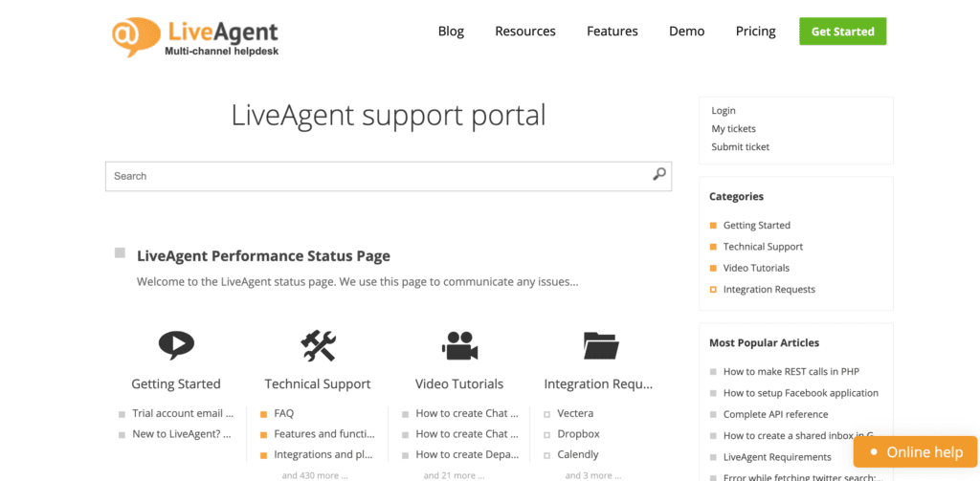The height and width of the screenshot is (481, 980).
Task: Open the Online help chat button
Action: click(x=915, y=452)
